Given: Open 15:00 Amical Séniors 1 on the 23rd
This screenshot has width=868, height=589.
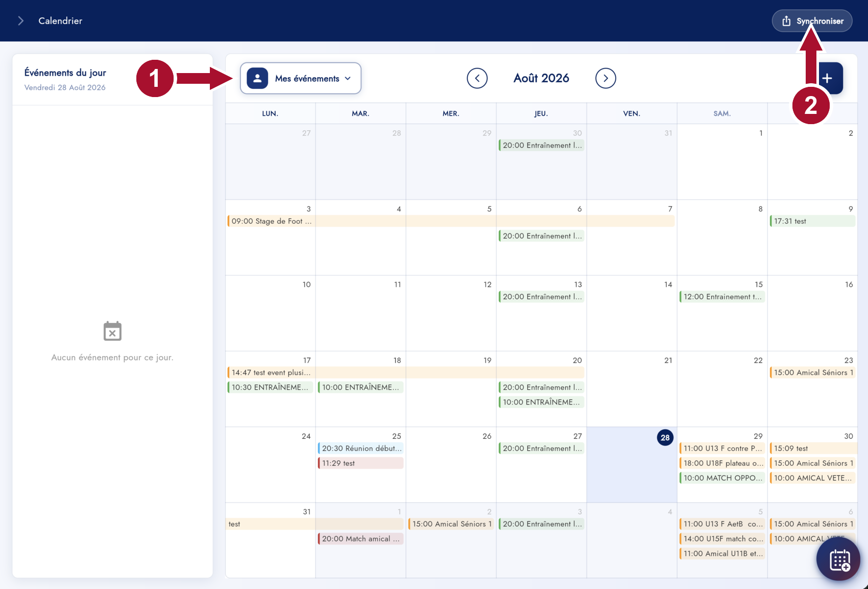Looking at the screenshot, I should click(x=812, y=372).
